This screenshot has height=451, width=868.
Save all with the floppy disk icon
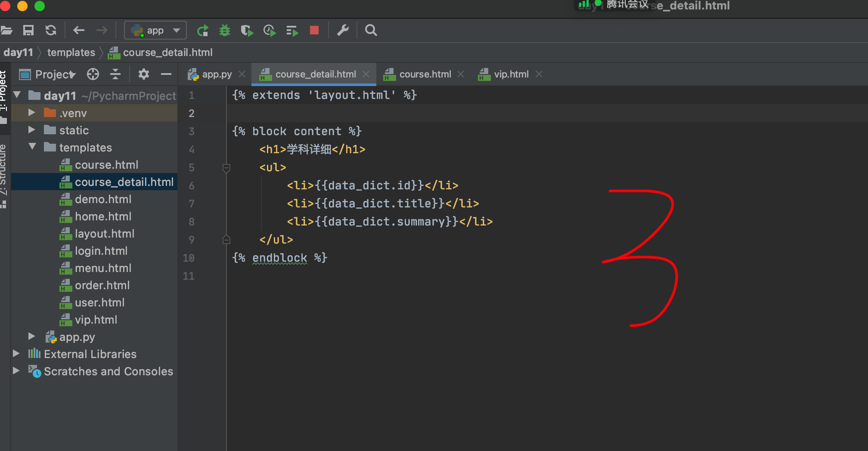(x=28, y=30)
